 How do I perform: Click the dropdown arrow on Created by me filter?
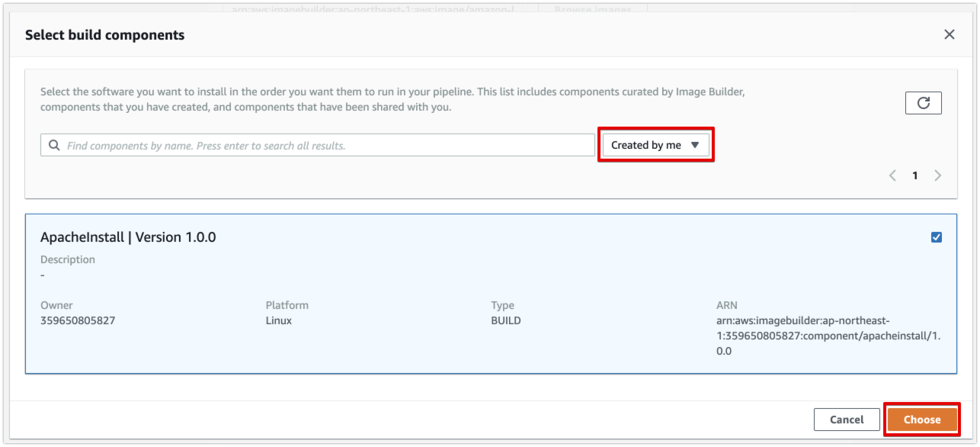[694, 144]
